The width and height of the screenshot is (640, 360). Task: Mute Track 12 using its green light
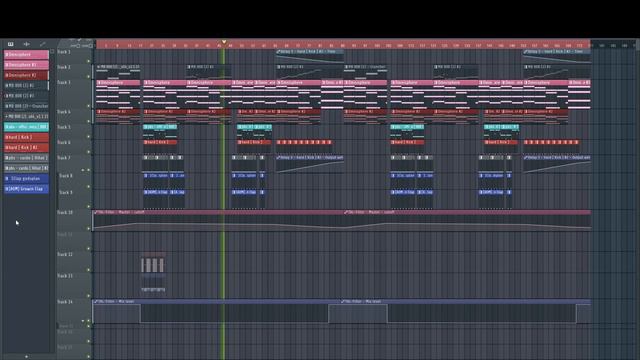[89, 270]
